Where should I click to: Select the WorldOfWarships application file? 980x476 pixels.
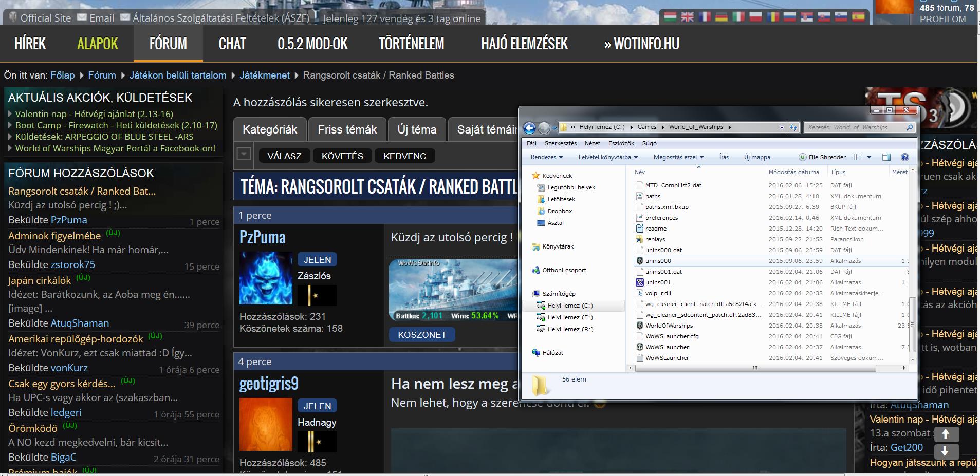669,326
